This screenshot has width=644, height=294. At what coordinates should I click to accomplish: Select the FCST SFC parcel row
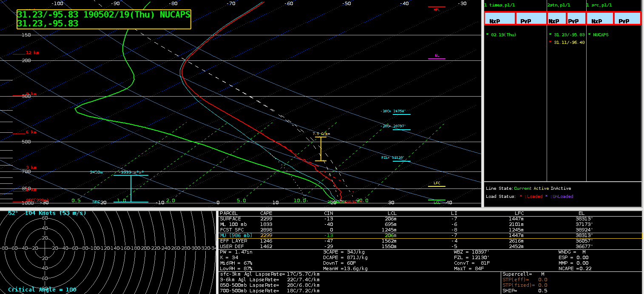tap(429, 230)
